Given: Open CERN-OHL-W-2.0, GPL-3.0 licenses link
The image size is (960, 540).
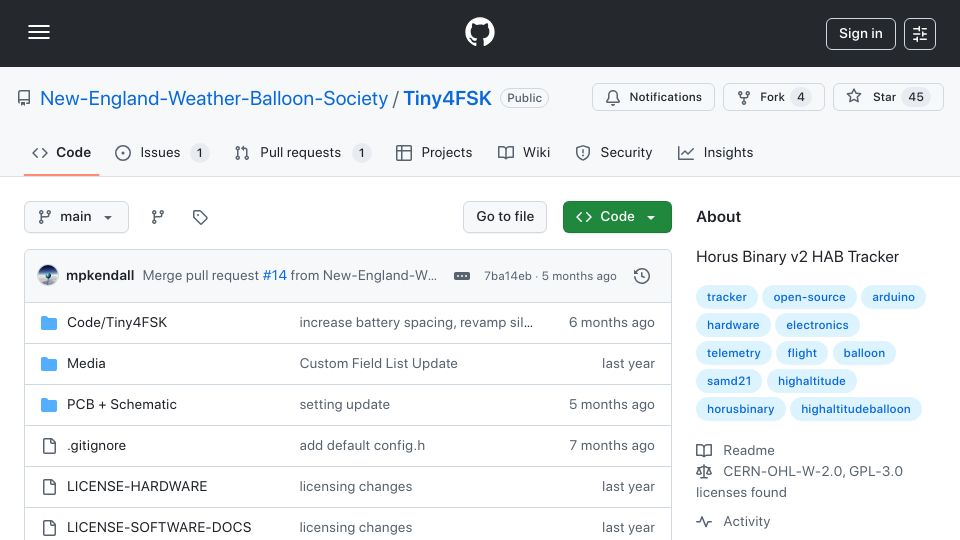Looking at the screenshot, I should tap(799, 482).
